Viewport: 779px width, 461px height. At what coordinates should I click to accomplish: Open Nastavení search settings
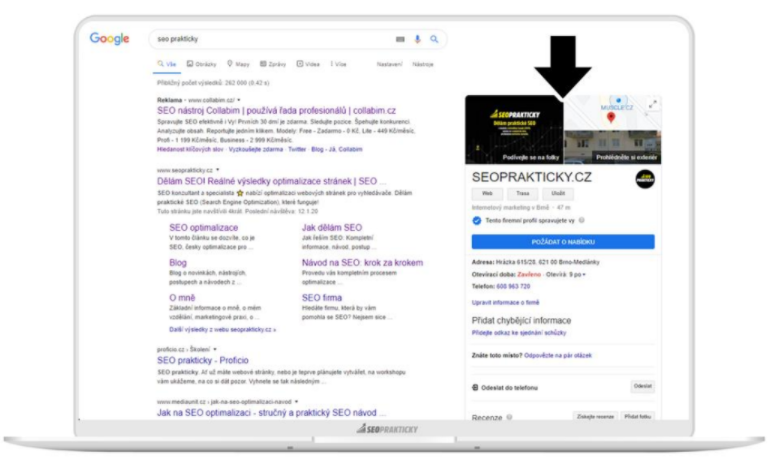click(390, 64)
